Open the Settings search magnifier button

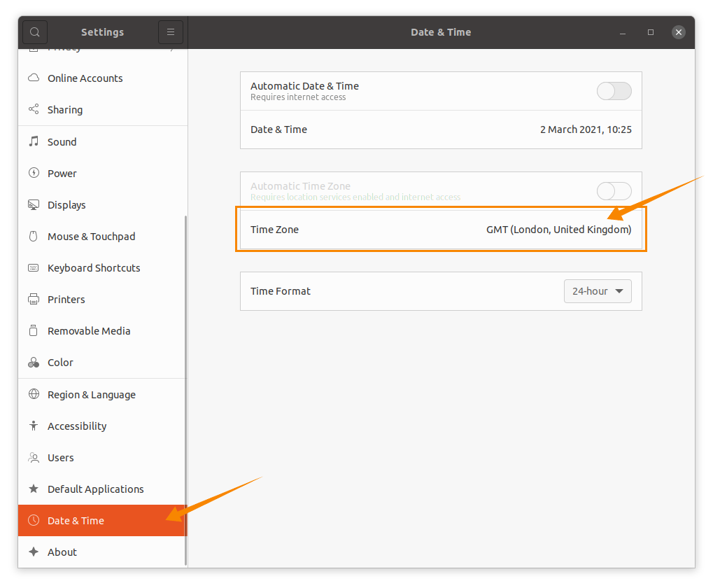[34, 32]
